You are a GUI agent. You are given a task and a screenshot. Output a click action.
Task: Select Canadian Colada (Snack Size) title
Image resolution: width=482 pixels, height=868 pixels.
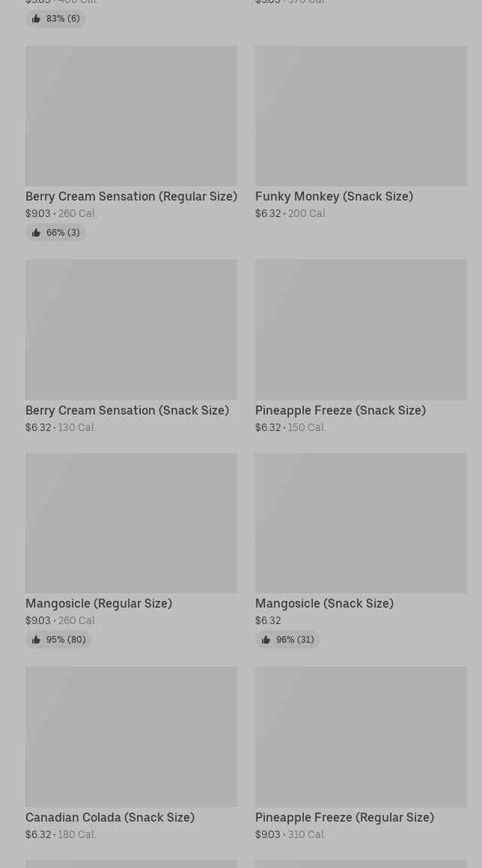[110, 817]
